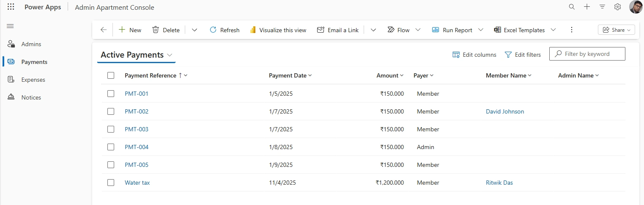Click the search magnifier in the header
644x205 pixels.
(572, 7)
